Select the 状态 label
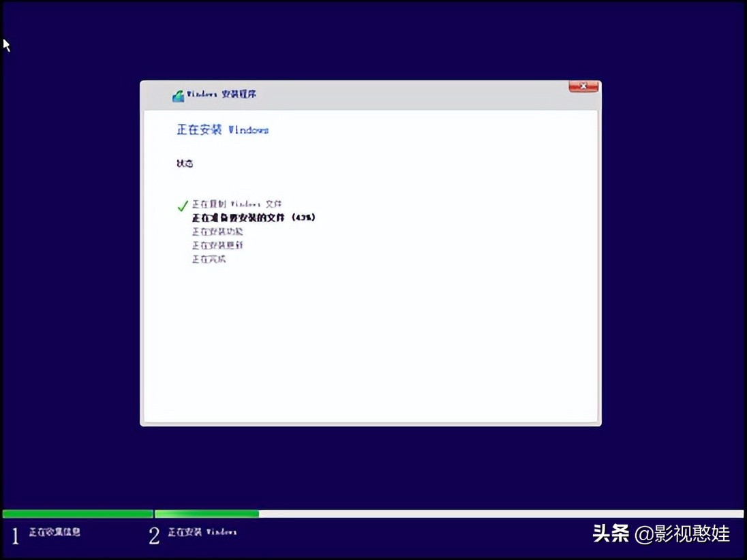The image size is (747, 560). [x=183, y=163]
